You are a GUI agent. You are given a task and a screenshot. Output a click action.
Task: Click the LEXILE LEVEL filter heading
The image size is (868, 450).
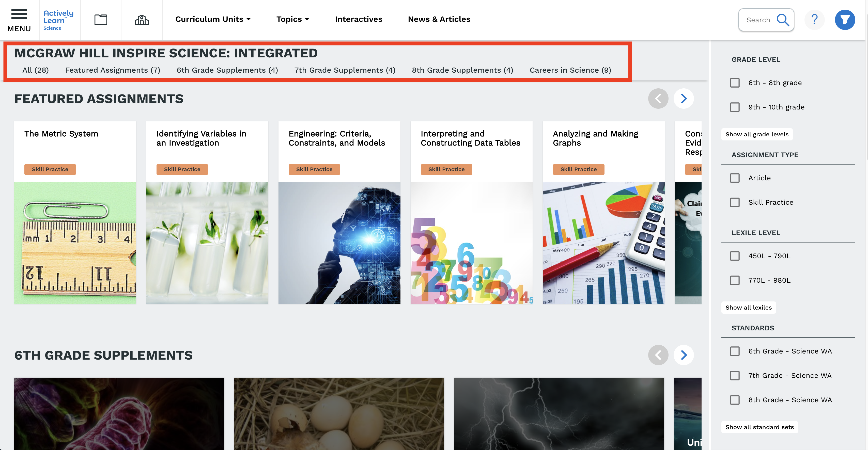tap(756, 233)
